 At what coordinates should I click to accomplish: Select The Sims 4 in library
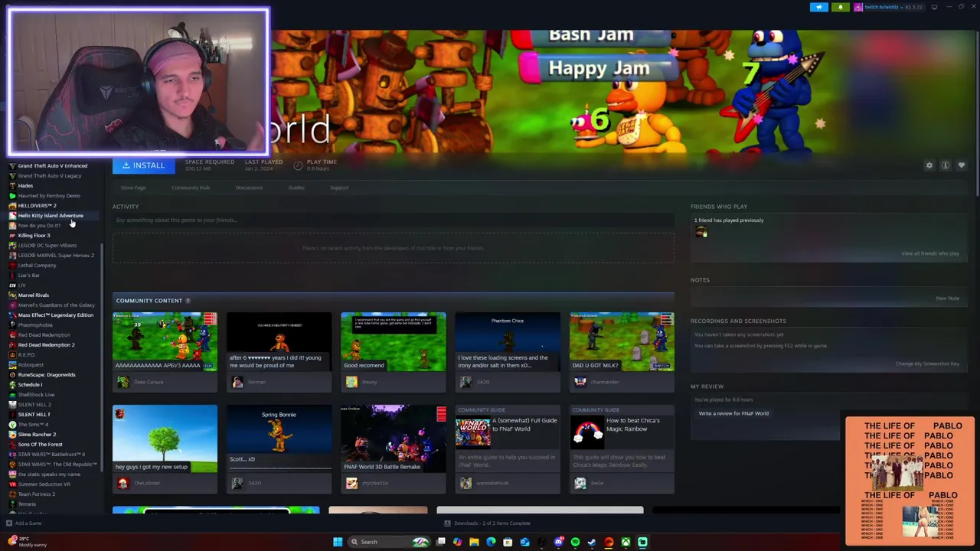[33, 425]
